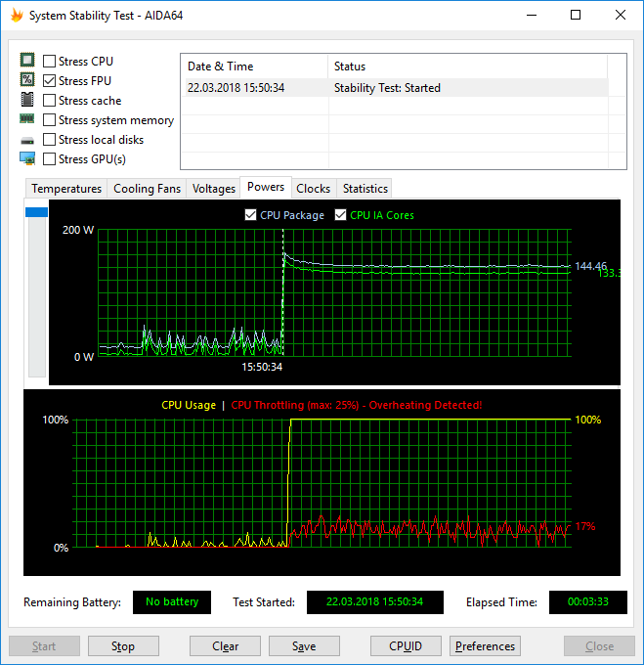Enable the Stress CPU checkbox
644x665 pixels.
click(49, 61)
